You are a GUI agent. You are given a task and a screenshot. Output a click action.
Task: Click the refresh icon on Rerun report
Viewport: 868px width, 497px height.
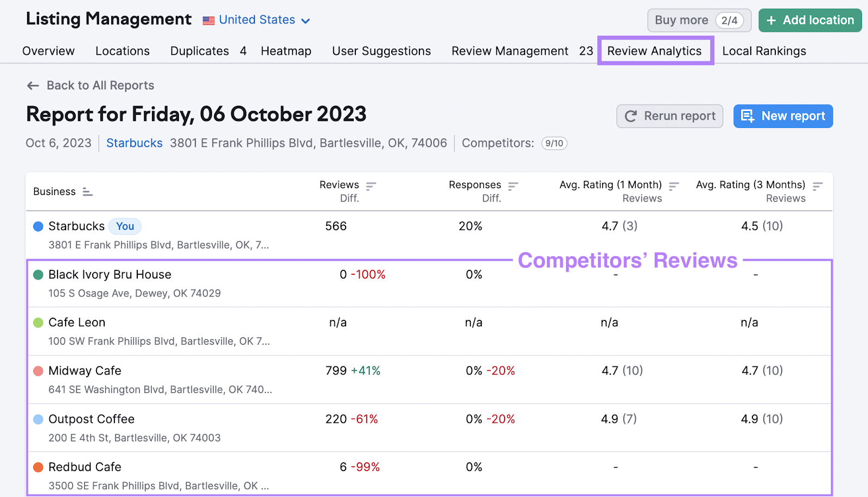630,115
